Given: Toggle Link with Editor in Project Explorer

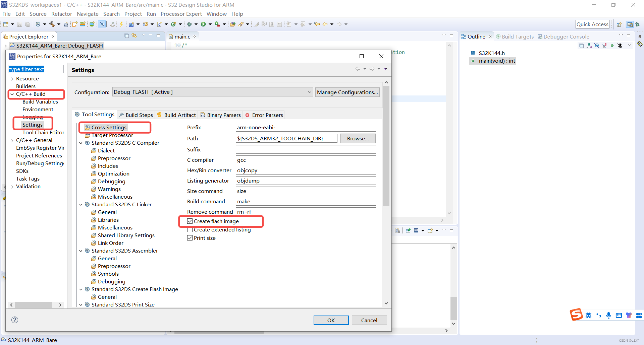Looking at the screenshot, I should click(x=134, y=36).
